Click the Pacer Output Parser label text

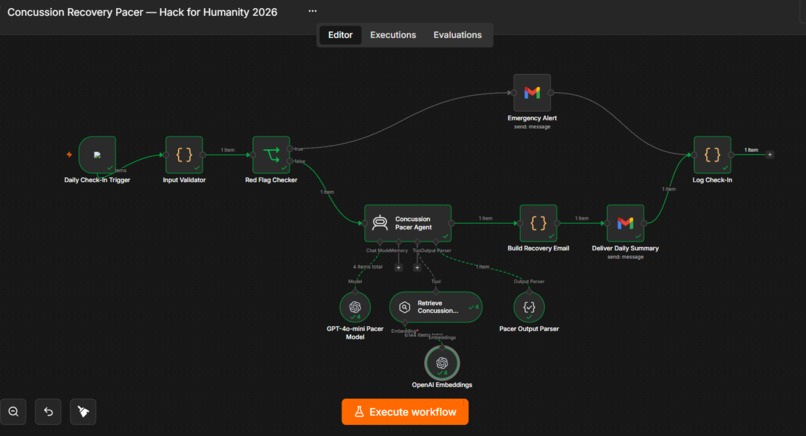(529, 329)
